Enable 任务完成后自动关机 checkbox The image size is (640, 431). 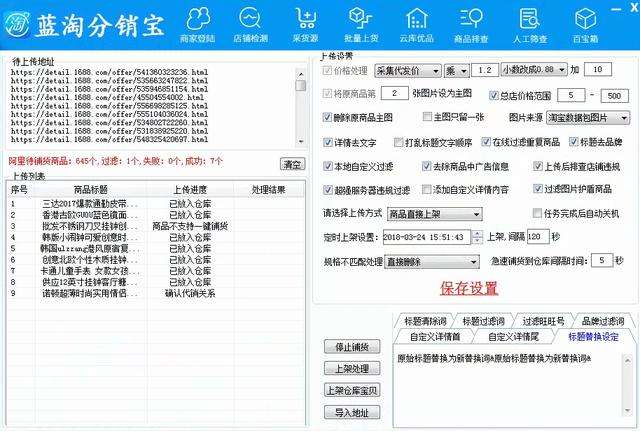[537, 213]
